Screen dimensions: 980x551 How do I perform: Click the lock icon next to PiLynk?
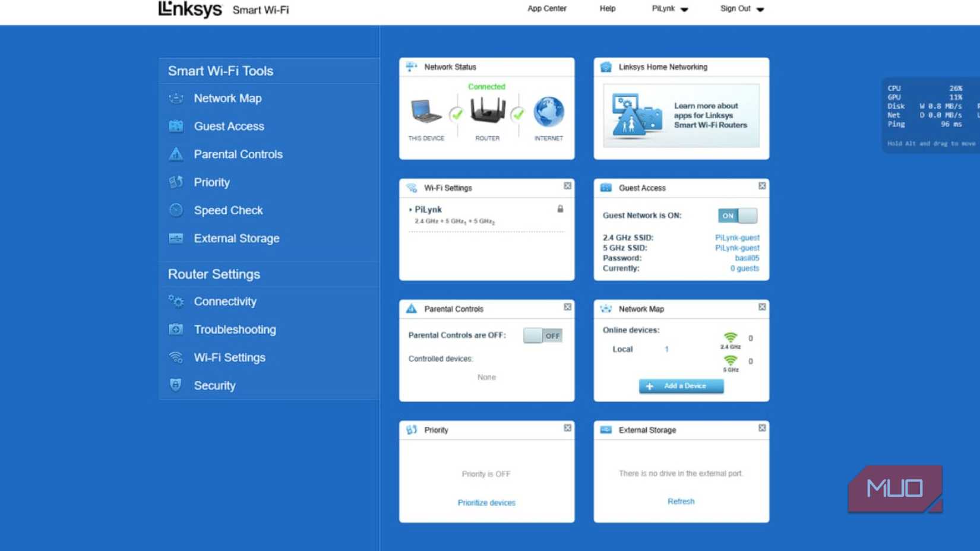(559, 209)
